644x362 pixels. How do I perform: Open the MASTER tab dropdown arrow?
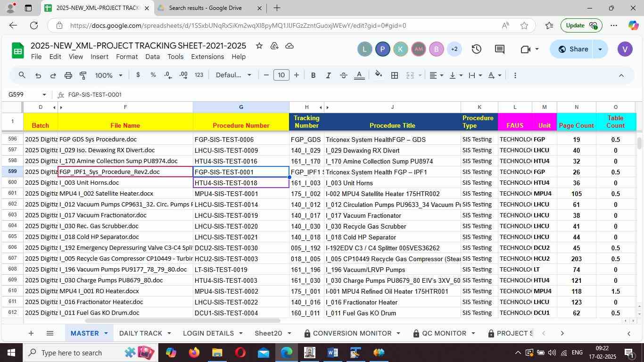(106, 333)
